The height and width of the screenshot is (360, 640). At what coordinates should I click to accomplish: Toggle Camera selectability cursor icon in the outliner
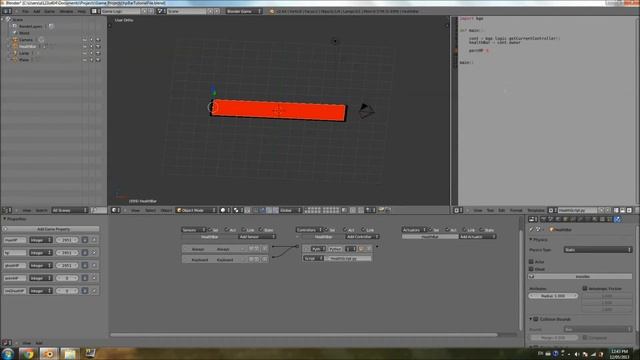tap(91, 40)
